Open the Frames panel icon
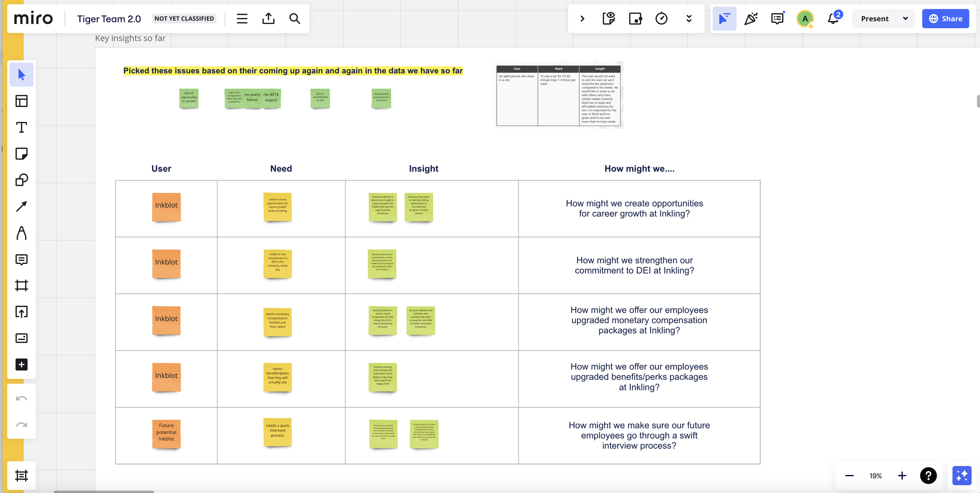The width and height of the screenshot is (980, 493). [22, 476]
